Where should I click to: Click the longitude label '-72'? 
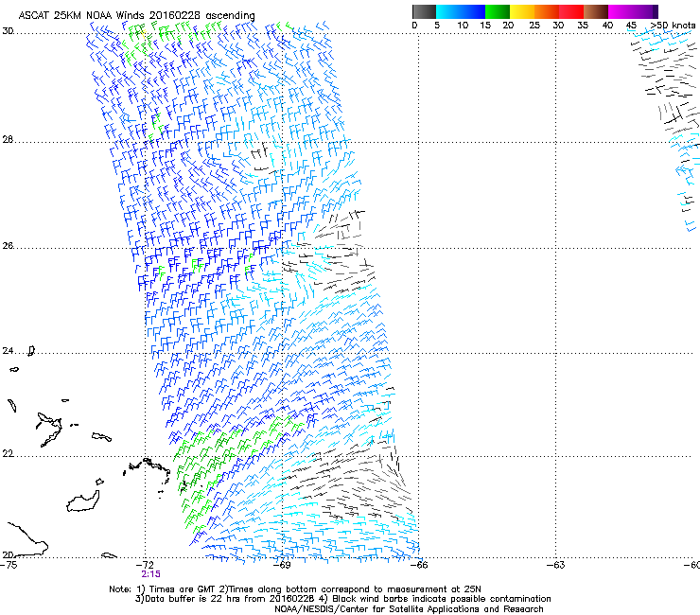145,565
